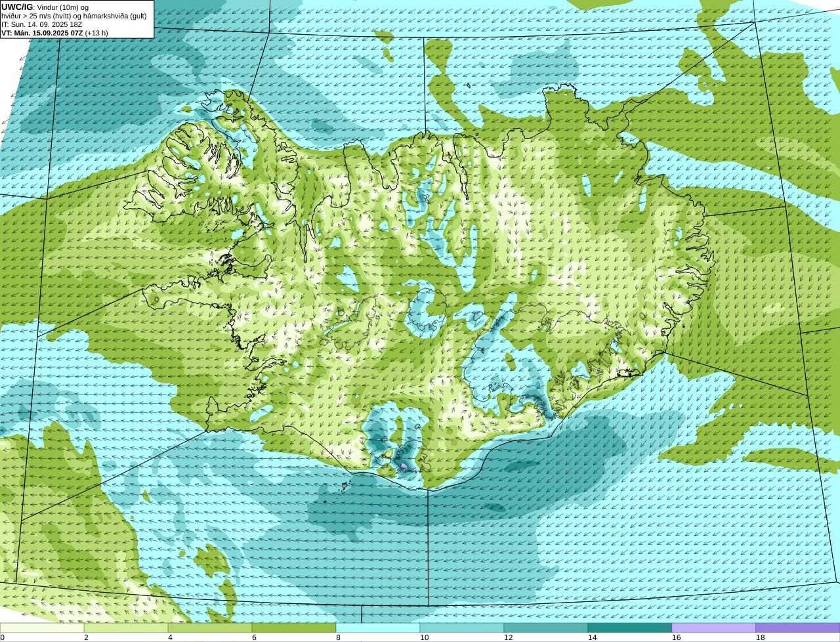
Task: Click the small pink gust spot on the south coast
Action: (x=404, y=467)
